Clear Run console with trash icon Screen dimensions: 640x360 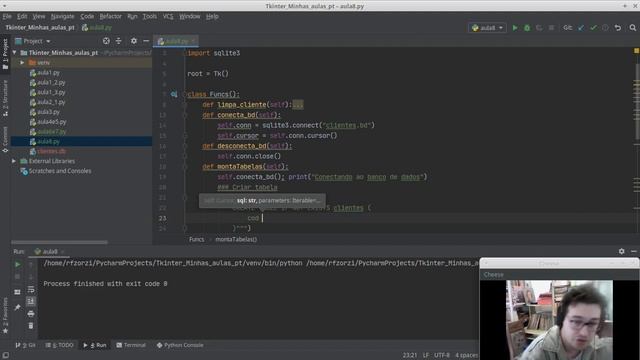coord(31,325)
